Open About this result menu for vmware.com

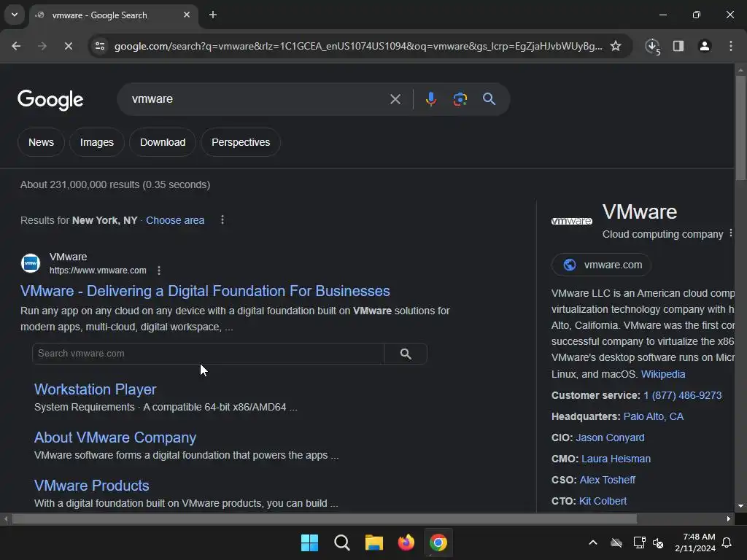click(x=159, y=271)
